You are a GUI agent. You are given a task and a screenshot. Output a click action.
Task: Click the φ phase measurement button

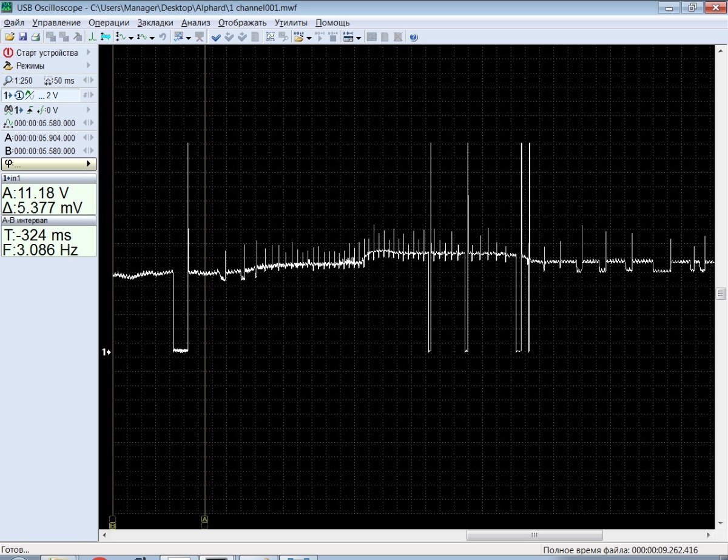point(49,164)
